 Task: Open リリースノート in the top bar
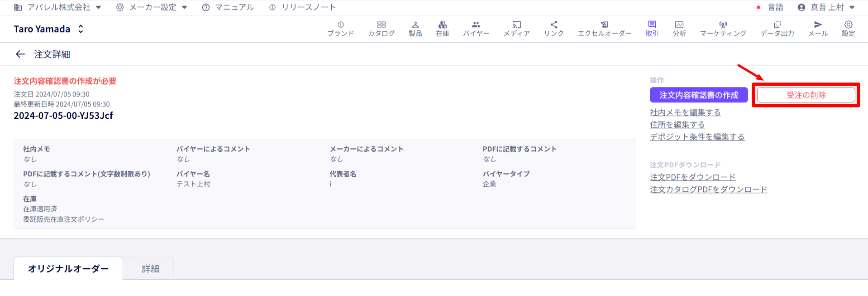point(302,7)
